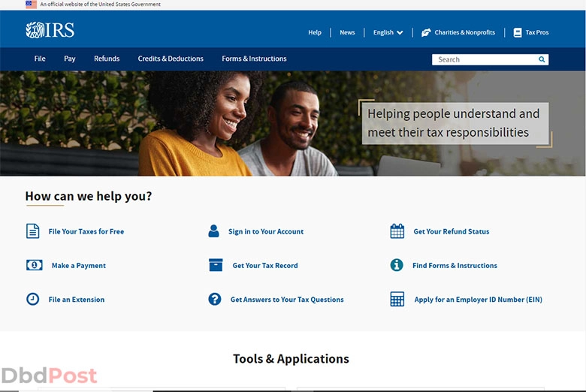586x392 pixels.
Task: Focus the Search input field
Action: point(490,59)
